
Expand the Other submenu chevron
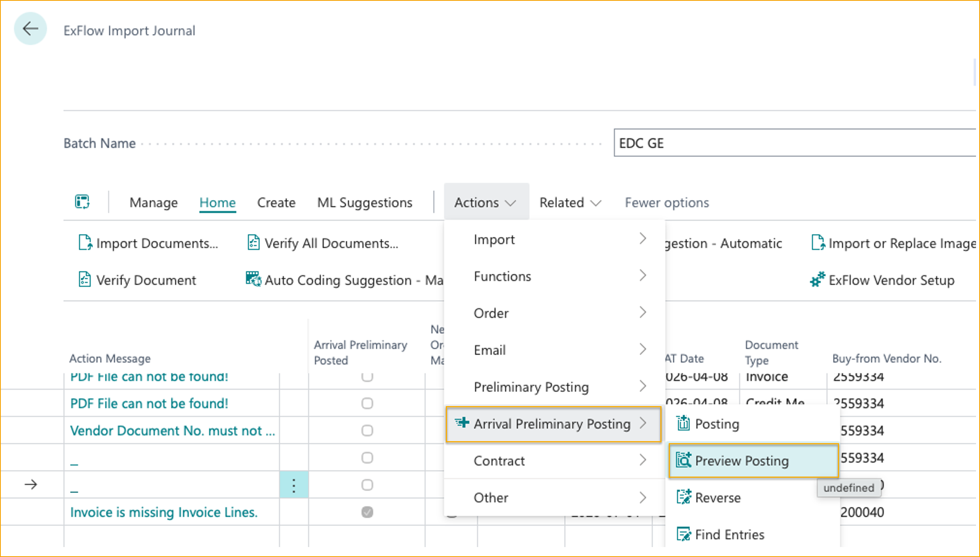[x=642, y=497]
